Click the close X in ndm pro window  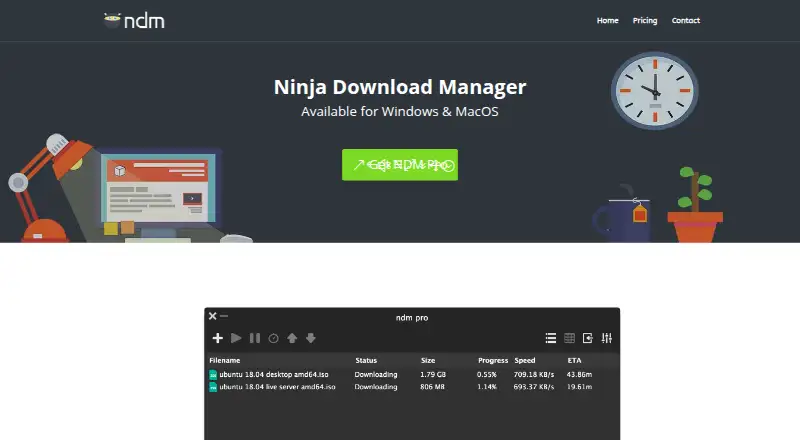point(213,316)
